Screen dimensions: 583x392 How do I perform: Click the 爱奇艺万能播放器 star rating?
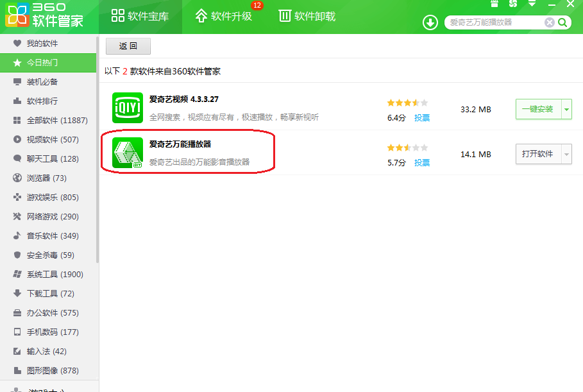(x=407, y=148)
